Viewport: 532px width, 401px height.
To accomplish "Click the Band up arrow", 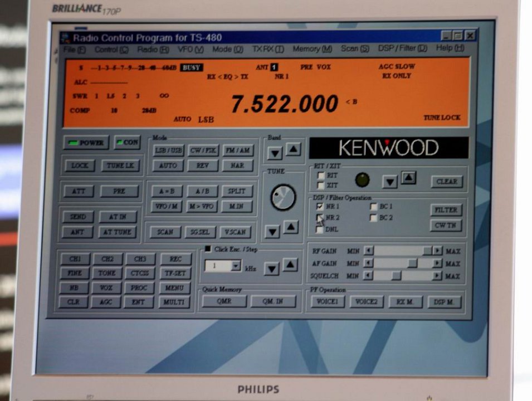I will (293, 149).
